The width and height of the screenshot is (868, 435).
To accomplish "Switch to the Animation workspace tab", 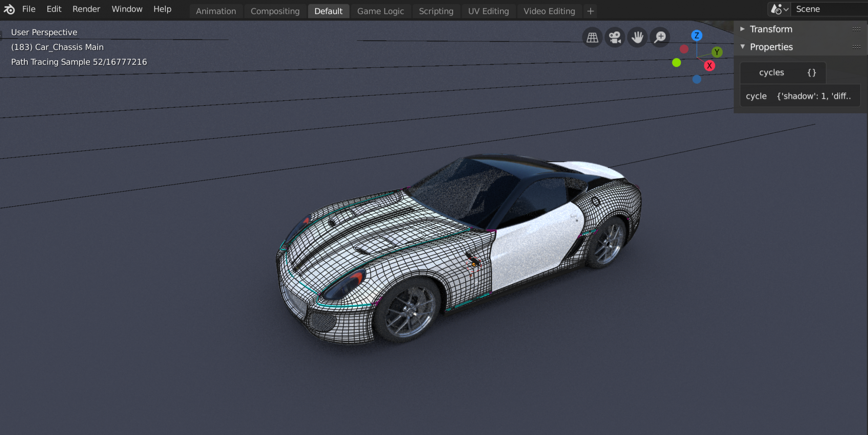I will coord(216,11).
